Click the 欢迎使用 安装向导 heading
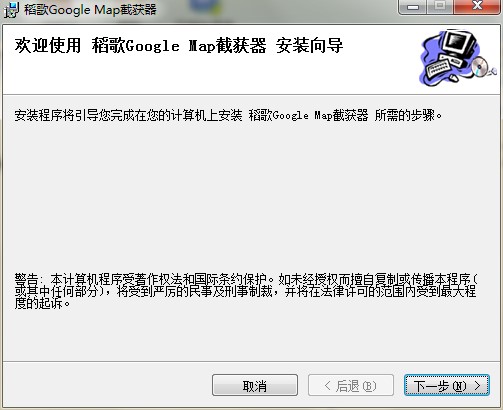Image resolution: width=503 pixels, height=410 pixels. pyautogui.click(x=179, y=46)
